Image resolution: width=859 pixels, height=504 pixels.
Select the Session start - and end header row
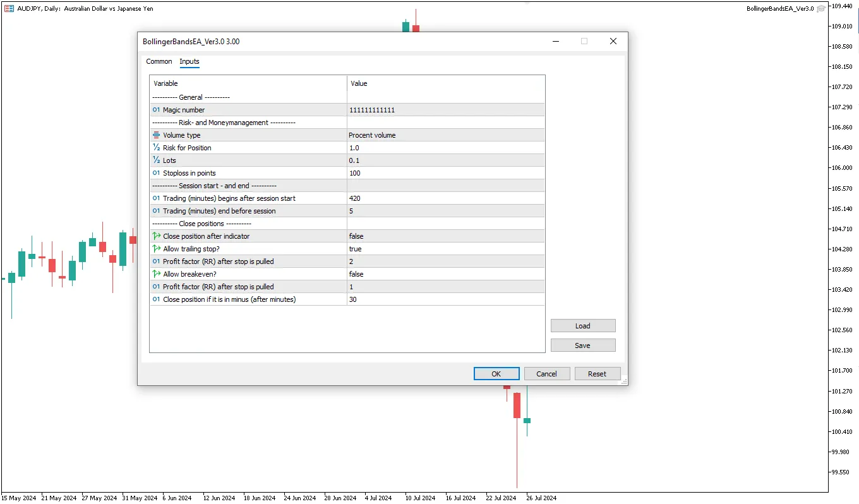click(x=347, y=186)
